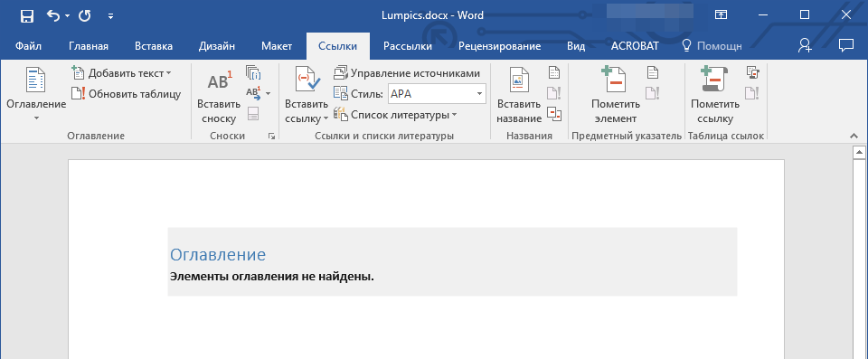868x359 pixels.
Task: Click the Cross-reference icon in Названия group
Action: (553, 114)
